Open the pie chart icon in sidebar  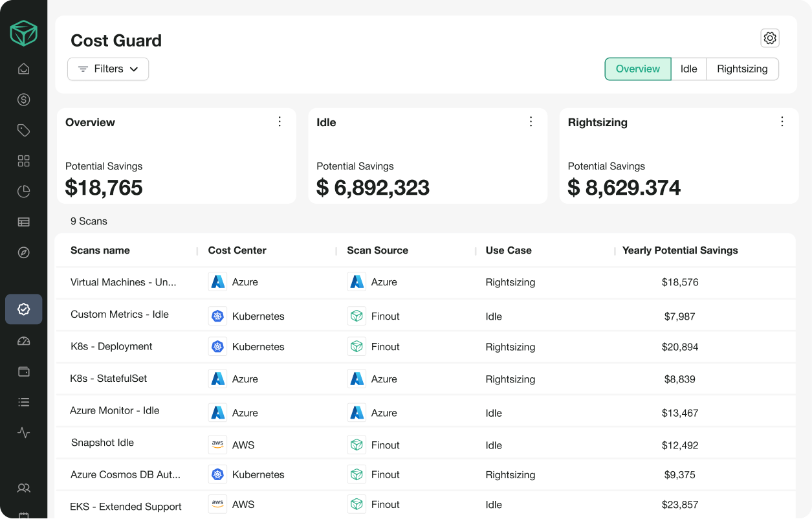pyautogui.click(x=24, y=192)
